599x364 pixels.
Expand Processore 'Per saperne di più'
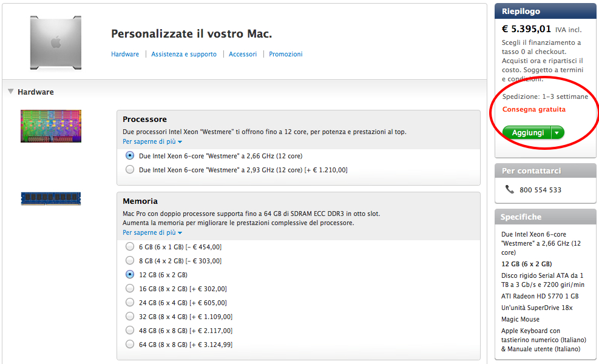(152, 141)
